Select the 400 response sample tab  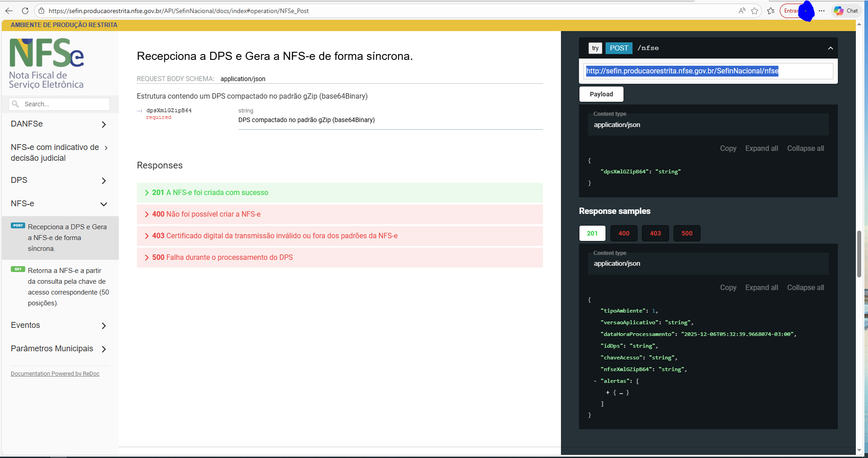(624, 233)
